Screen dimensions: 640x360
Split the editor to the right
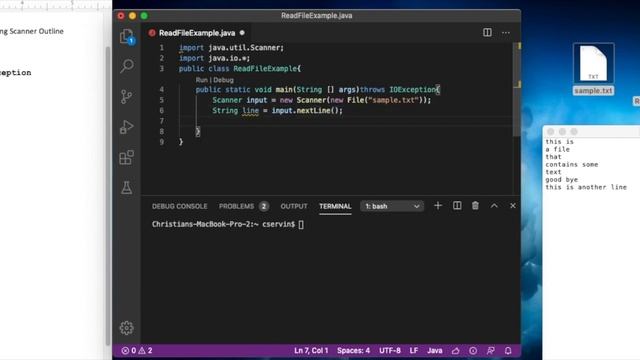coord(487,32)
